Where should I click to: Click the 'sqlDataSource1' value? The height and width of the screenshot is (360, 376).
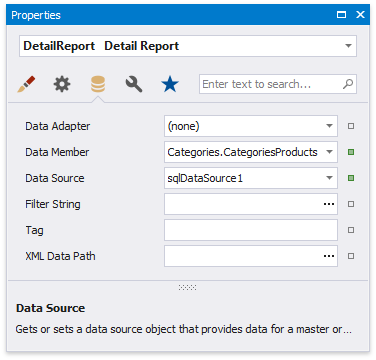pos(205,178)
